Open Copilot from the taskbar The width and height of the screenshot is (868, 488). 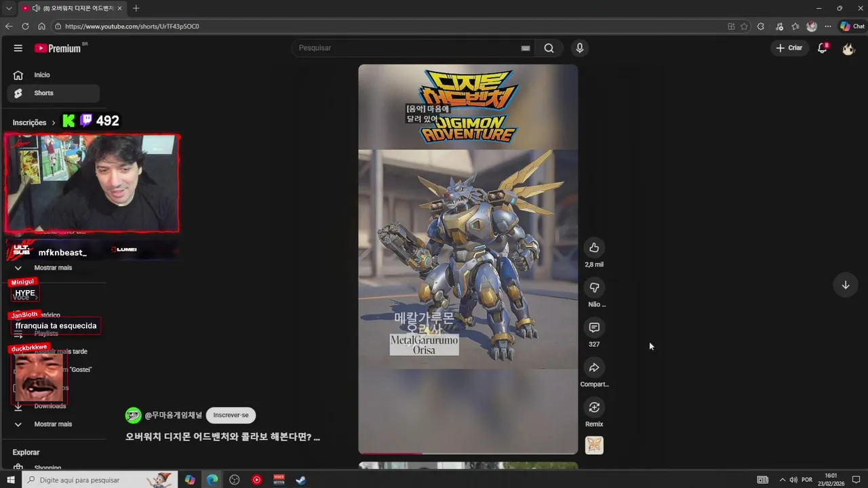(190, 480)
